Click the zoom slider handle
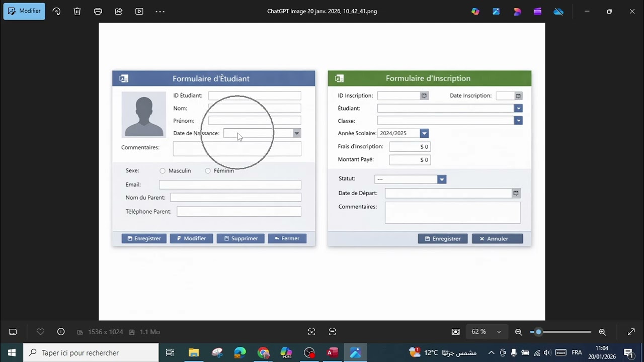 pyautogui.click(x=538, y=332)
